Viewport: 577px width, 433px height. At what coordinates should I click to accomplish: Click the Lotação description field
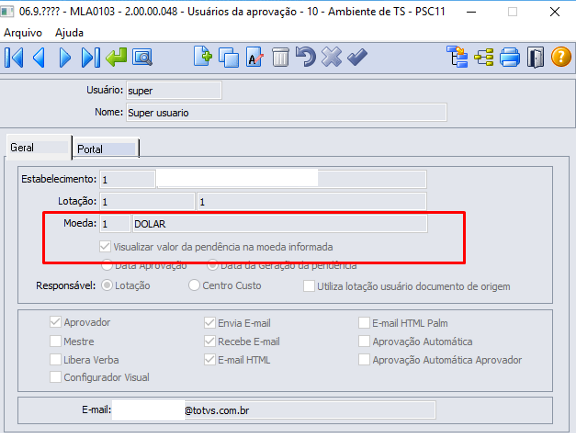(312, 202)
